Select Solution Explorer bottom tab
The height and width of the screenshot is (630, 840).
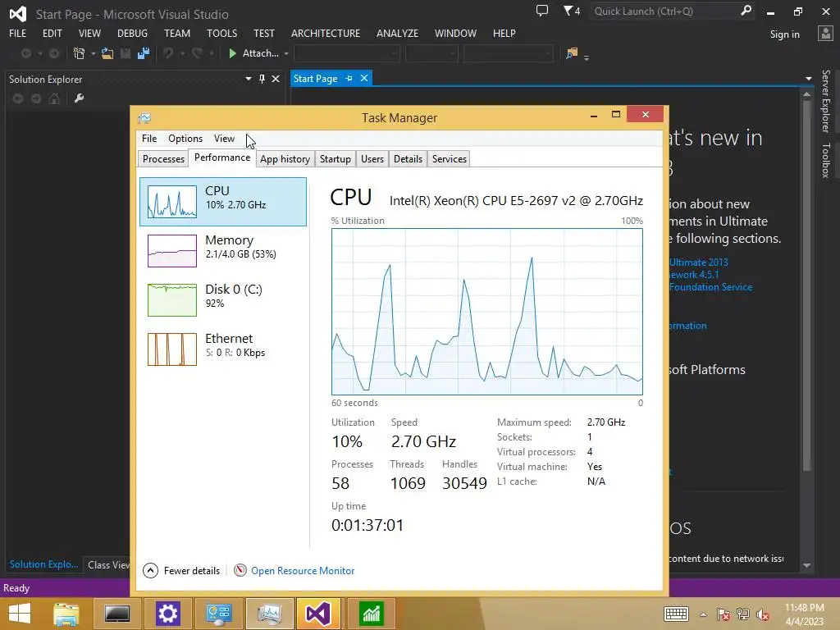click(44, 564)
